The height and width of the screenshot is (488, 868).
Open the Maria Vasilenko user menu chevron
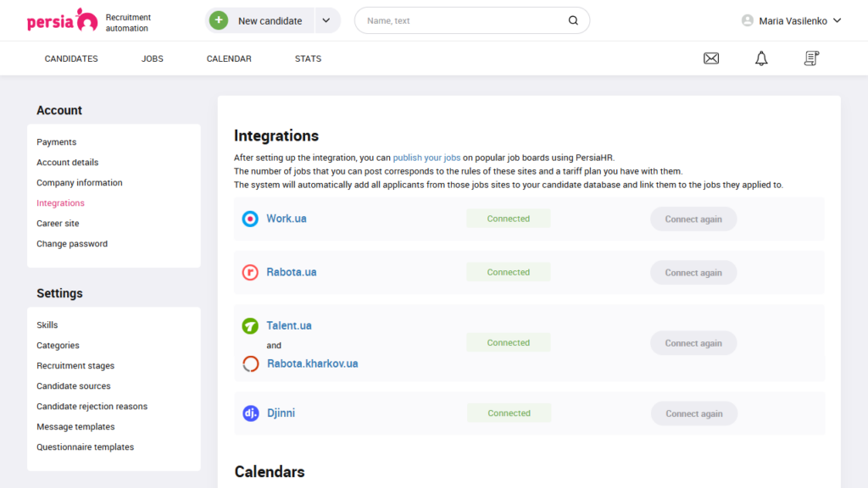coord(837,20)
